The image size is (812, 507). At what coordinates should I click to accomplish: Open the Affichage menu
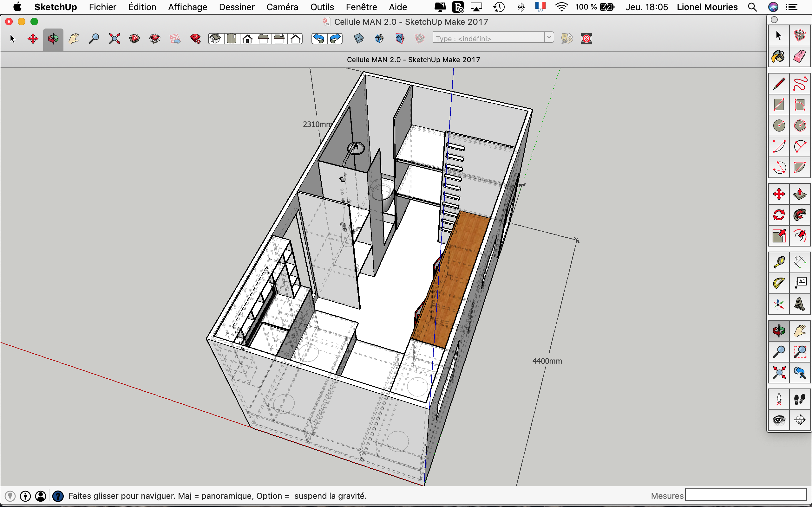tap(187, 7)
